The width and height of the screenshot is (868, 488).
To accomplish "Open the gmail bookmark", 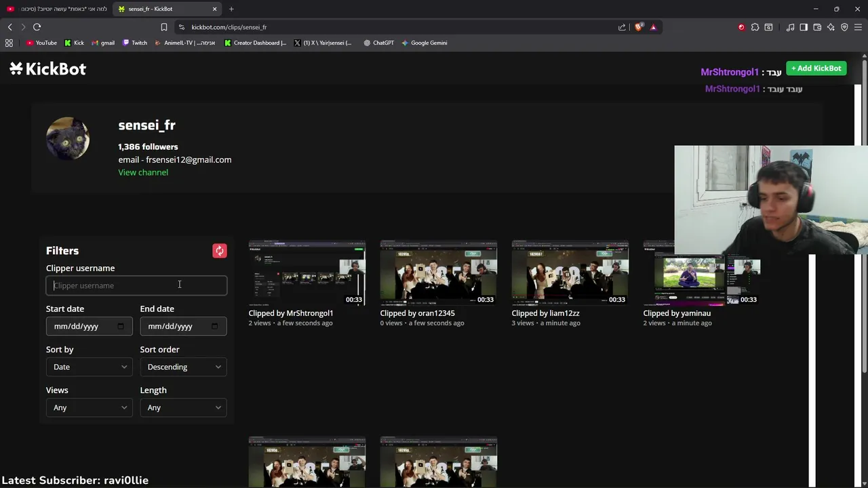I will pos(102,43).
